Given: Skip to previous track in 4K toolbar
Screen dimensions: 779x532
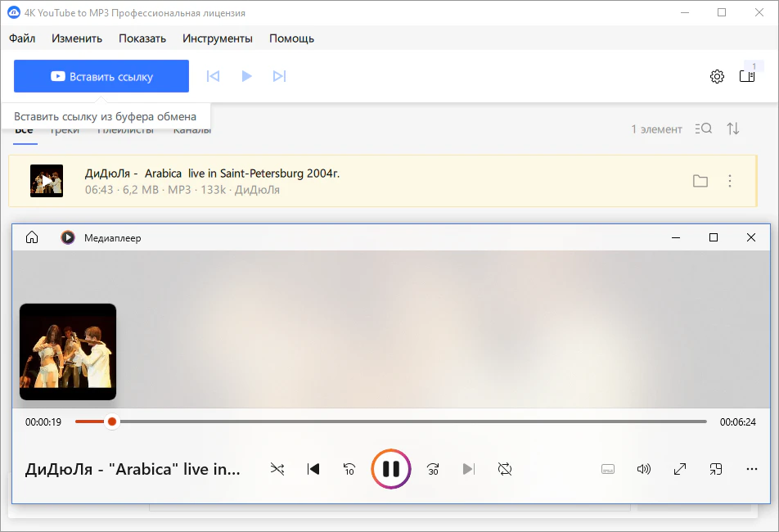Looking at the screenshot, I should 213,76.
